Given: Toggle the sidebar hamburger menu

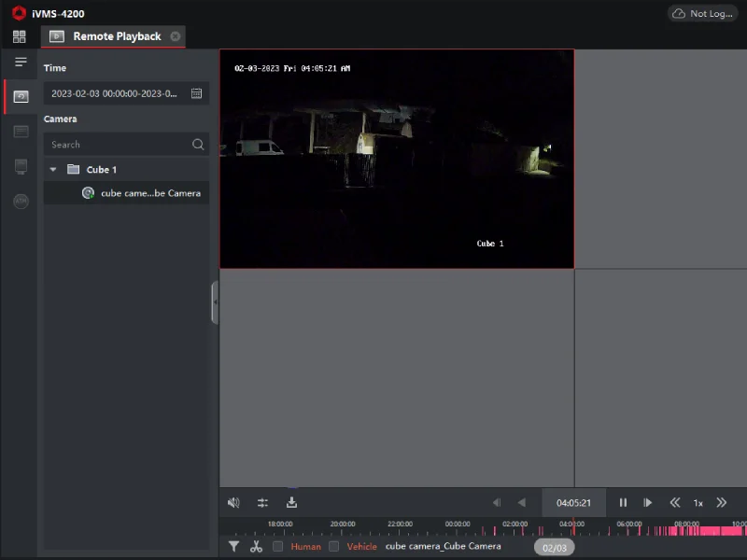Looking at the screenshot, I should click(x=21, y=63).
